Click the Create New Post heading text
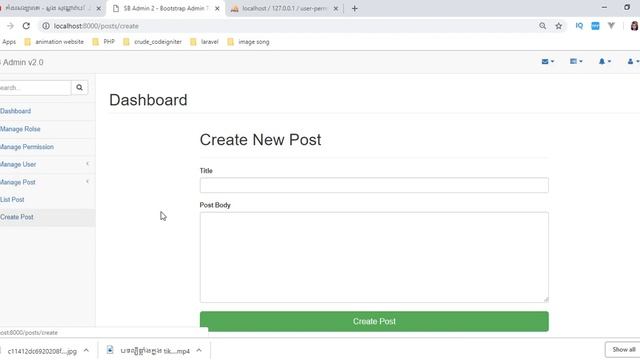The image size is (640, 360). pos(260,140)
